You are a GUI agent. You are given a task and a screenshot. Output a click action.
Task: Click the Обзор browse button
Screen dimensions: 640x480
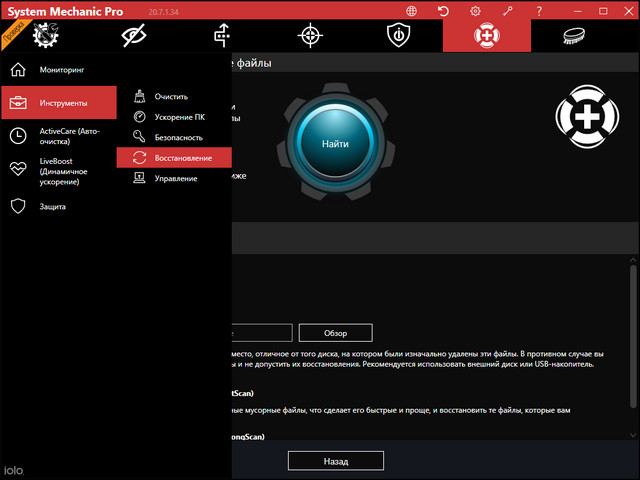click(x=335, y=332)
